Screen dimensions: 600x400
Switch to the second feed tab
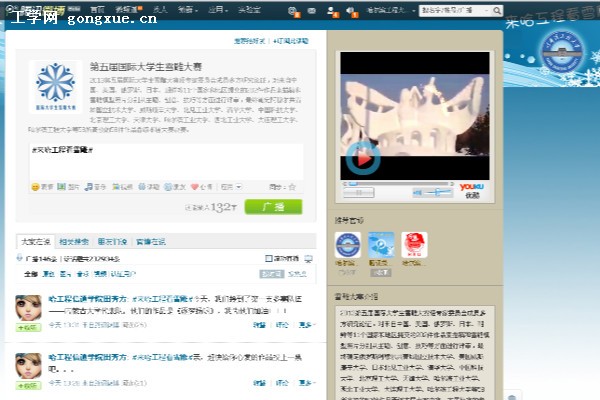pos(73,241)
